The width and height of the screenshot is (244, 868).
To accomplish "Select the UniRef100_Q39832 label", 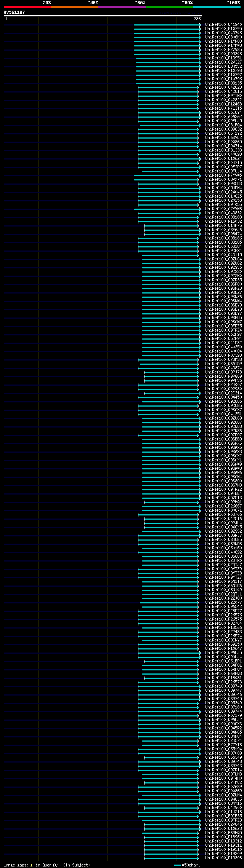I will [x=223, y=129].
